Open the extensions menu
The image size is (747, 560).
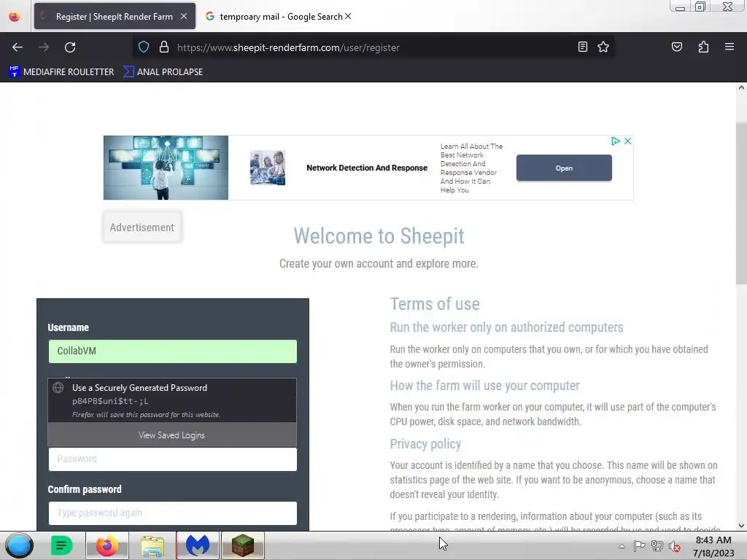pos(703,47)
